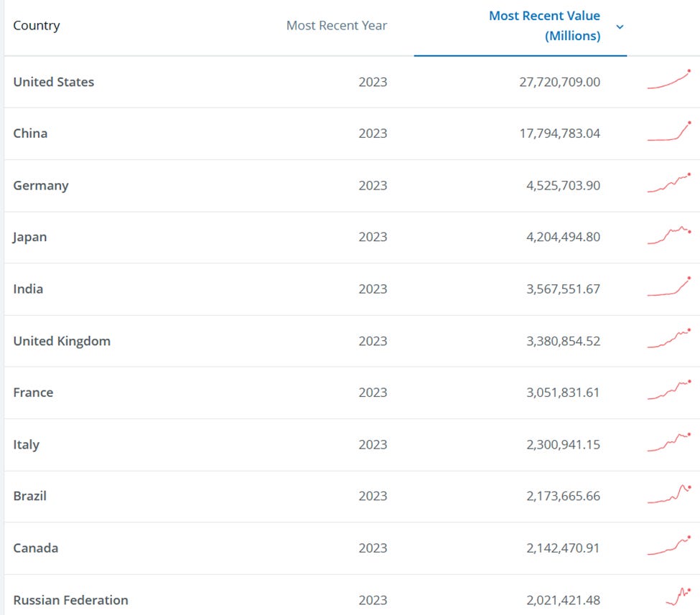Click year 2023 in United Kingdom row

(373, 341)
